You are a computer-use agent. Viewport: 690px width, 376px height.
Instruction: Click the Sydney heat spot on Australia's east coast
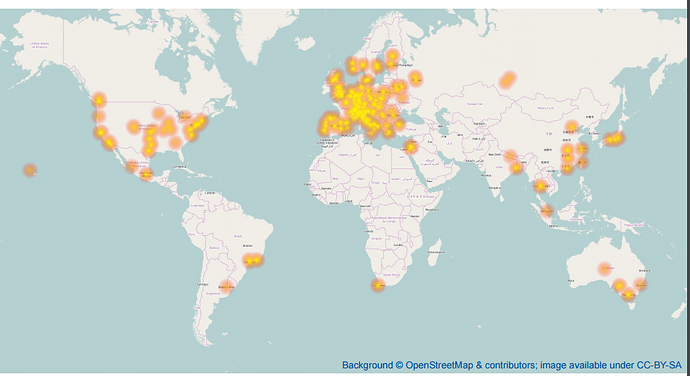(640, 285)
